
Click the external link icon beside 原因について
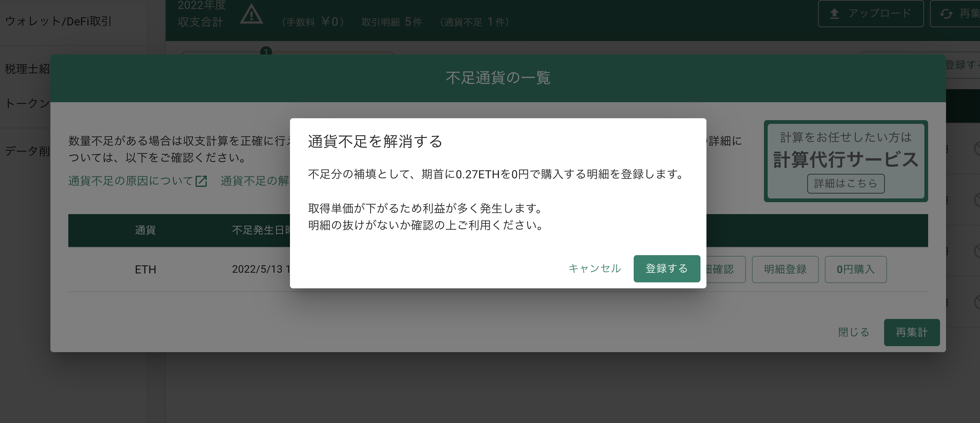click(x=201, y=181)
